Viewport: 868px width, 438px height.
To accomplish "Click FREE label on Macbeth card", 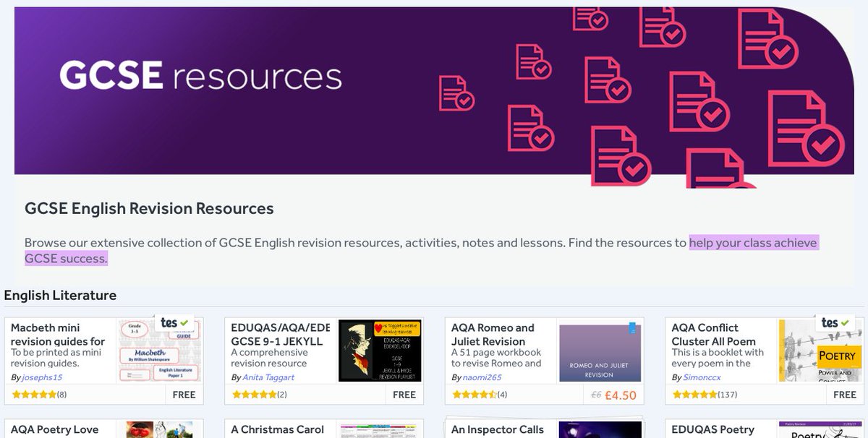I will (184, 395).
